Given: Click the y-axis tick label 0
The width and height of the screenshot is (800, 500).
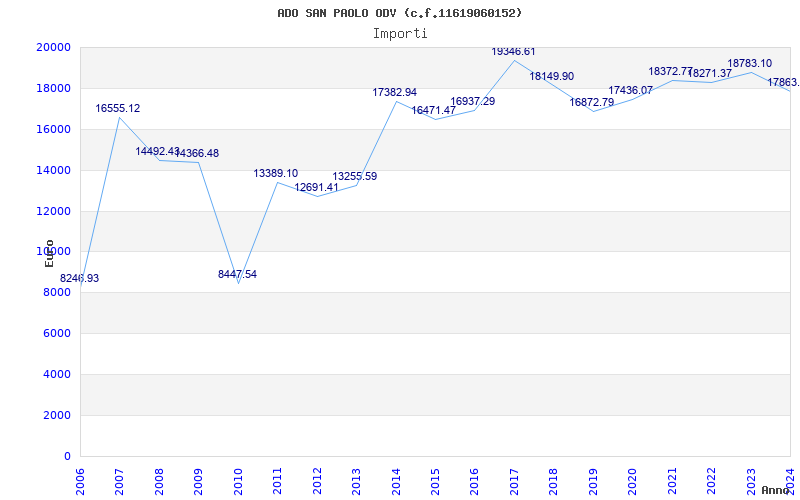Looking at the screenshot, I should tap(67, 456).
